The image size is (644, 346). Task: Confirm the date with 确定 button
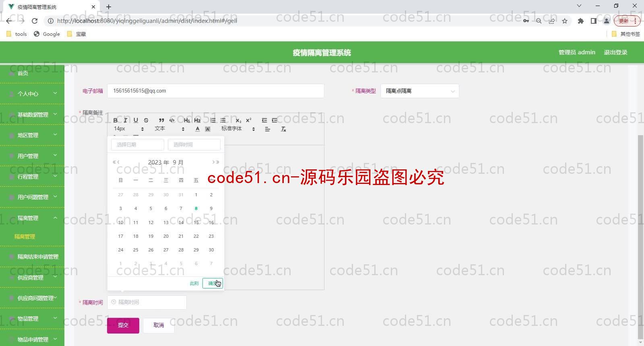coord(213,283)
